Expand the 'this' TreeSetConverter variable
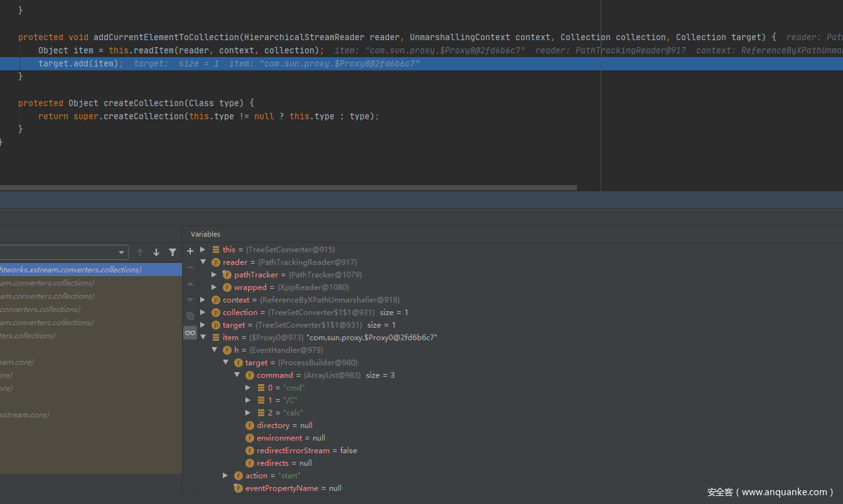The height and width of the screenshot is (504, 843). [x=203, y=249]
